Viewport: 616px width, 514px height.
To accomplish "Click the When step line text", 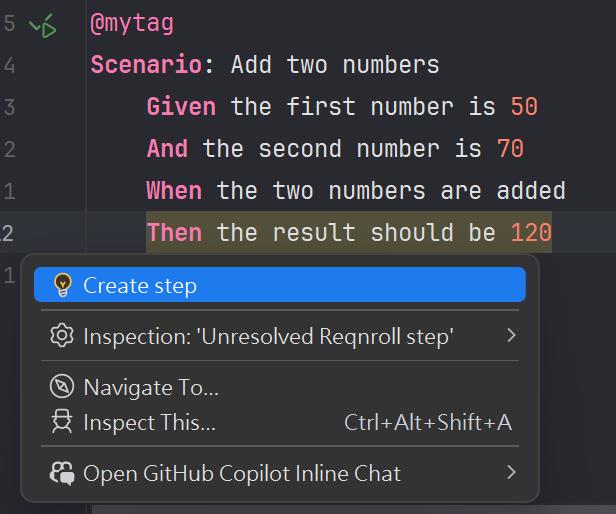I will coord(390,191).
